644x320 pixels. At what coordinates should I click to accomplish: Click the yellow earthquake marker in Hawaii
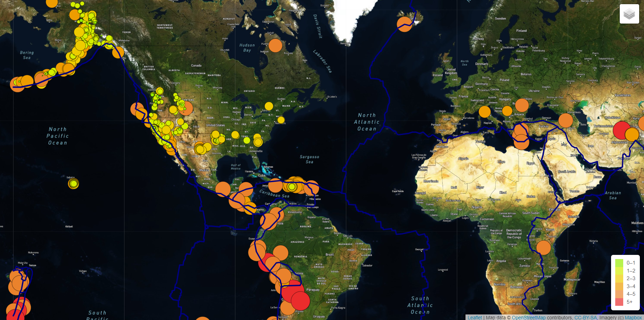[73, 184]
